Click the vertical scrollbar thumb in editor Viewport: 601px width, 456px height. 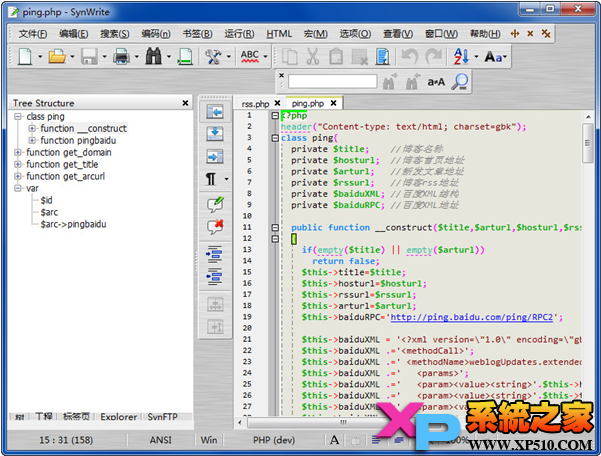point(587,143)
